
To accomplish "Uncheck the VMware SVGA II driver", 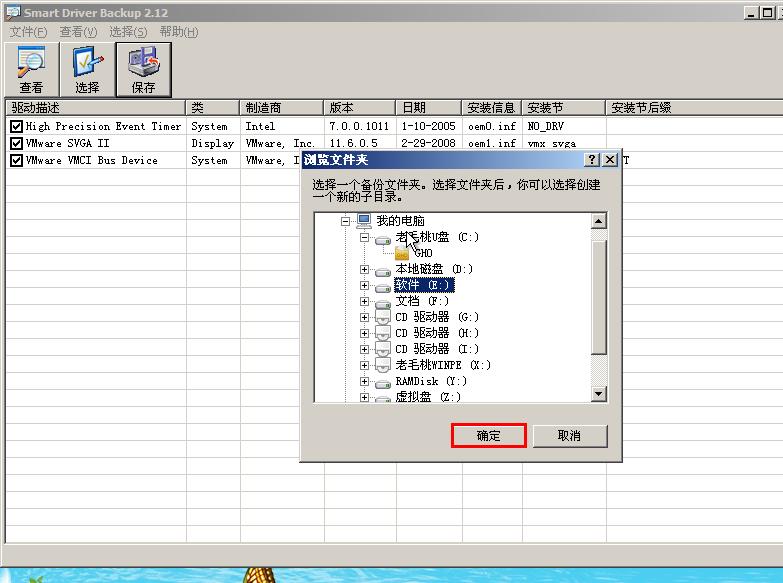I will click(x=16, y=143).
